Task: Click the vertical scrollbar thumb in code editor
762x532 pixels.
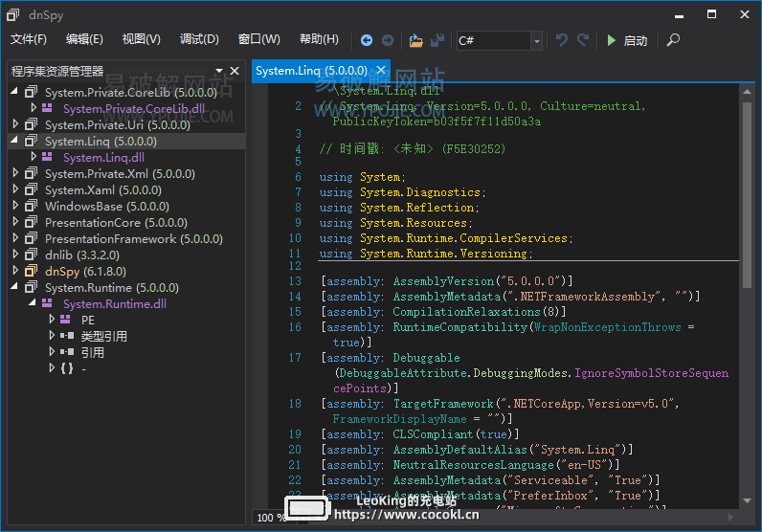Action: pos(747,193)
